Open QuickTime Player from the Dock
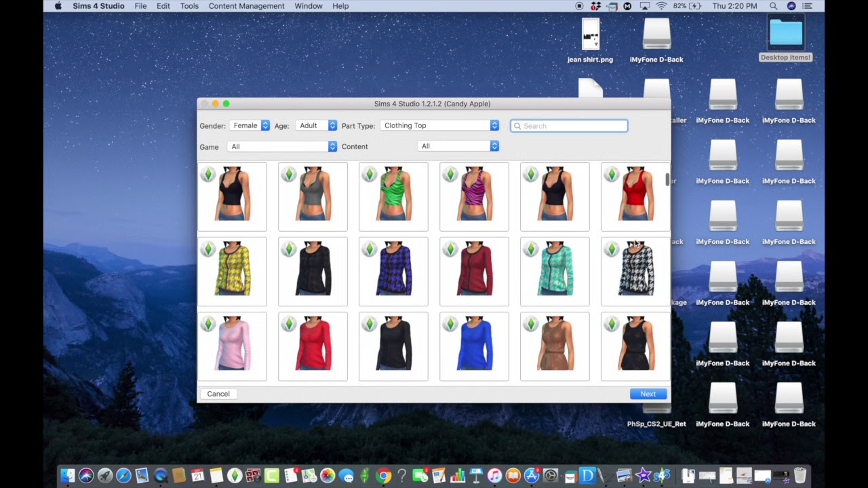868x488 pixels. [161, 475]
